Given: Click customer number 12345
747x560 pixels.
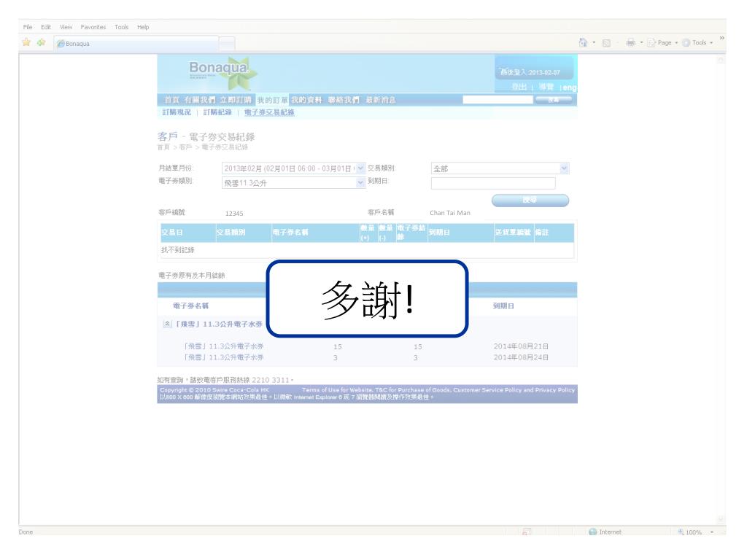Looking at the screenshot, I should (x=234, y=214).
